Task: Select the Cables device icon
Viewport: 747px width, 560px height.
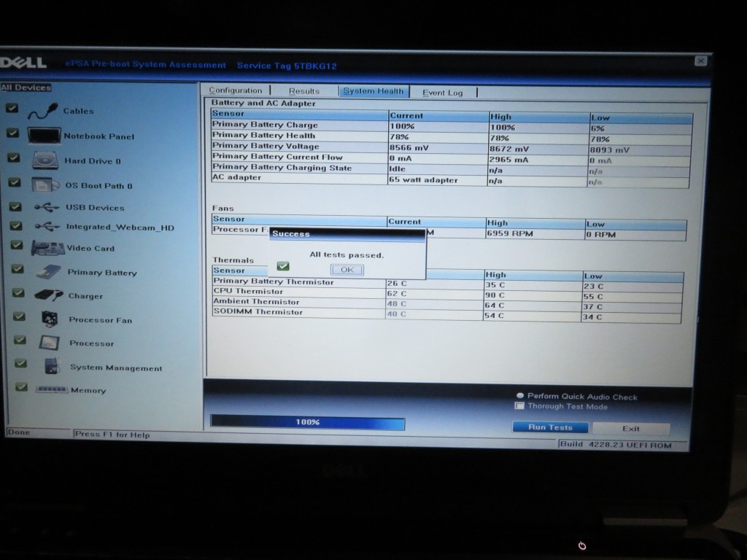Action: pyautogui.click(x=43, y=112)
